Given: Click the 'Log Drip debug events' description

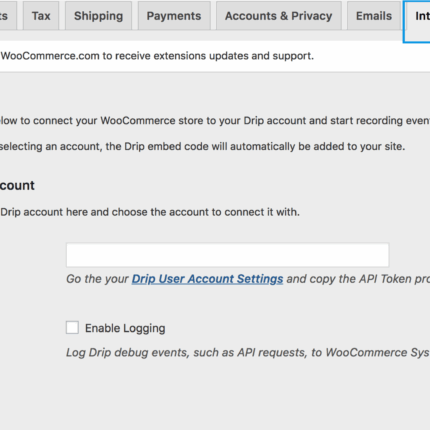Looking at the screenshot, I should 248,352.
